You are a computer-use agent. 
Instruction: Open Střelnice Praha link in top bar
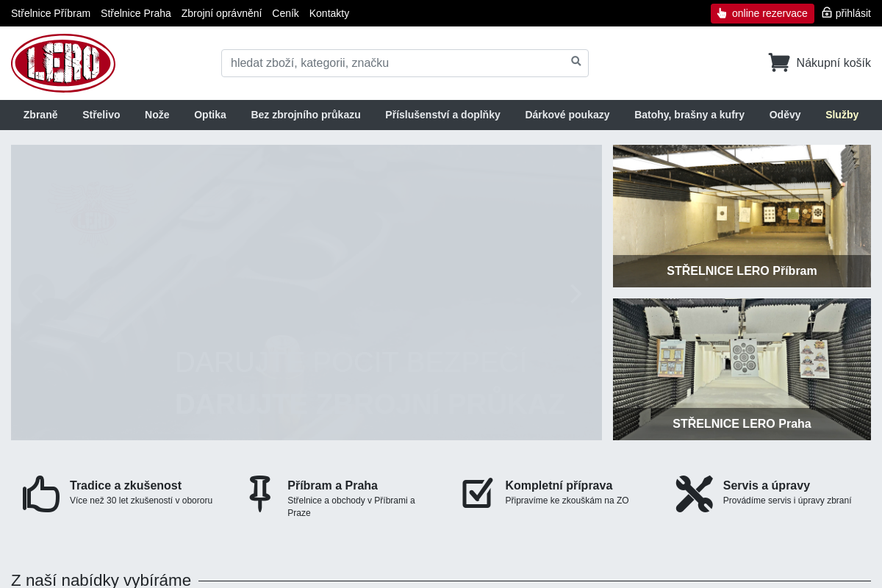(136, 13)
